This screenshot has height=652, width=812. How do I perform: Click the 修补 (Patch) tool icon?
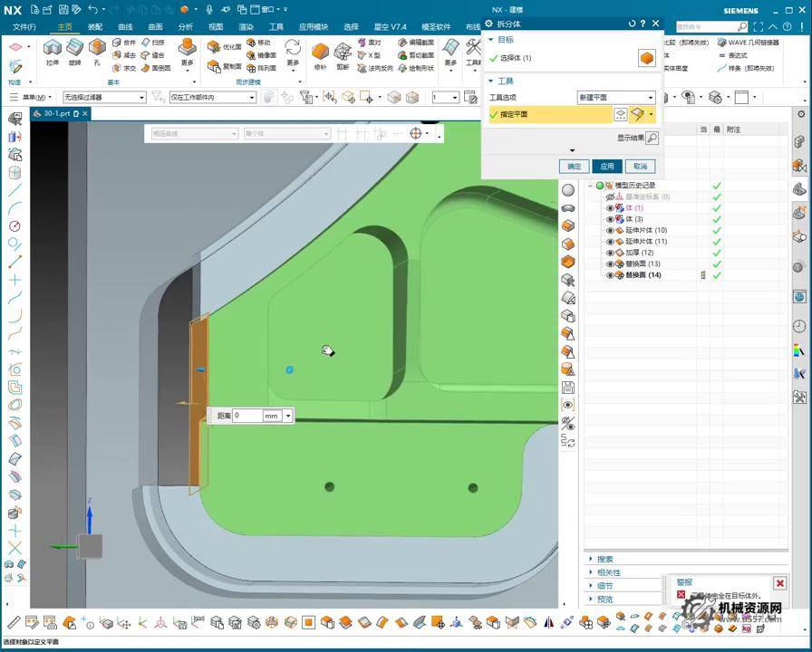pyautogui.click(x=320, y=51)
